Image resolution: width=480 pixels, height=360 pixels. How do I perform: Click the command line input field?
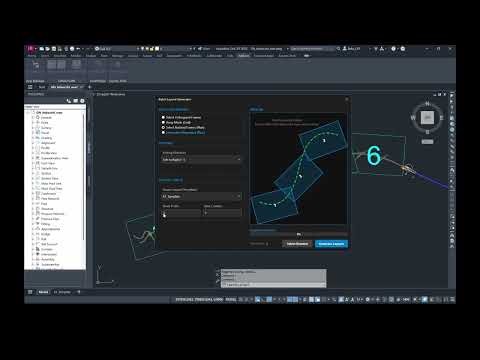pyautogui.click(x=273, y=284)
